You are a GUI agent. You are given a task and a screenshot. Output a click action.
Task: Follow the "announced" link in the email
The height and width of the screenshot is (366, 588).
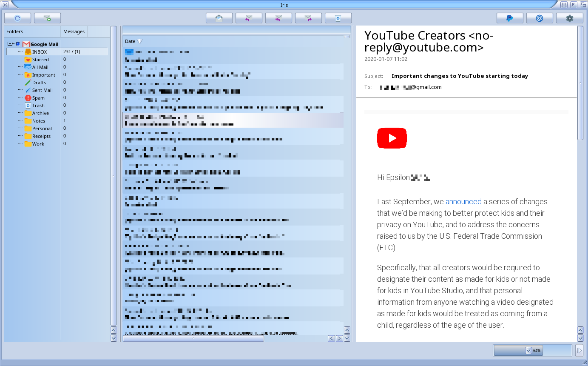[x=463, y=202]
